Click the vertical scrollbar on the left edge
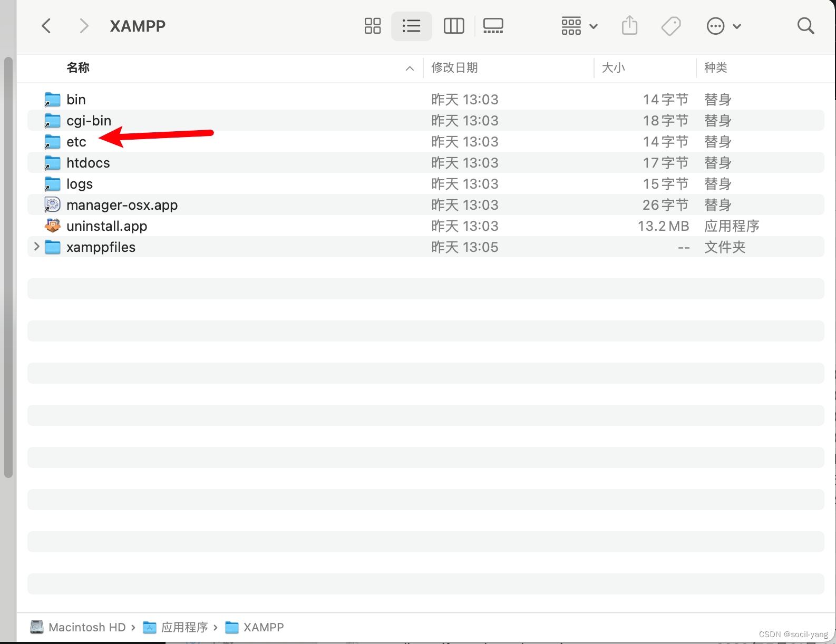 click(8, 267)
